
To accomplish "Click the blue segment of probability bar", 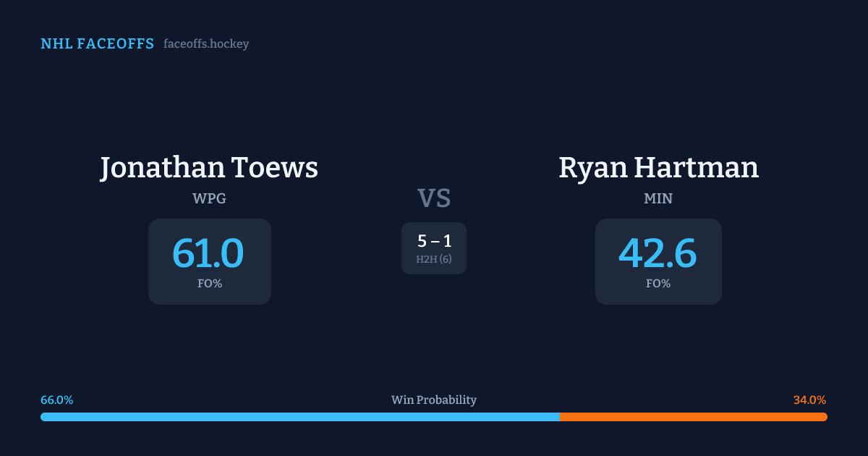I will (299, 417).
